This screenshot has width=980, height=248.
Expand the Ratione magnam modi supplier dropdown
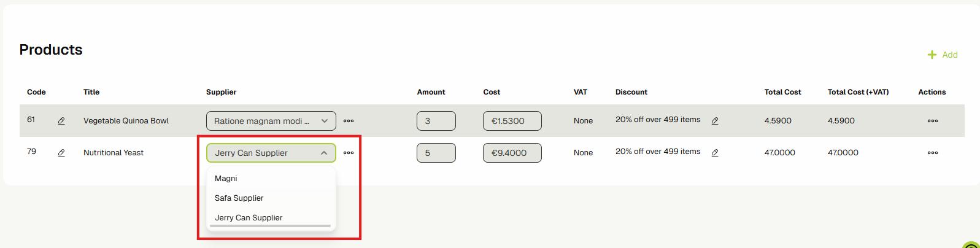324,121
